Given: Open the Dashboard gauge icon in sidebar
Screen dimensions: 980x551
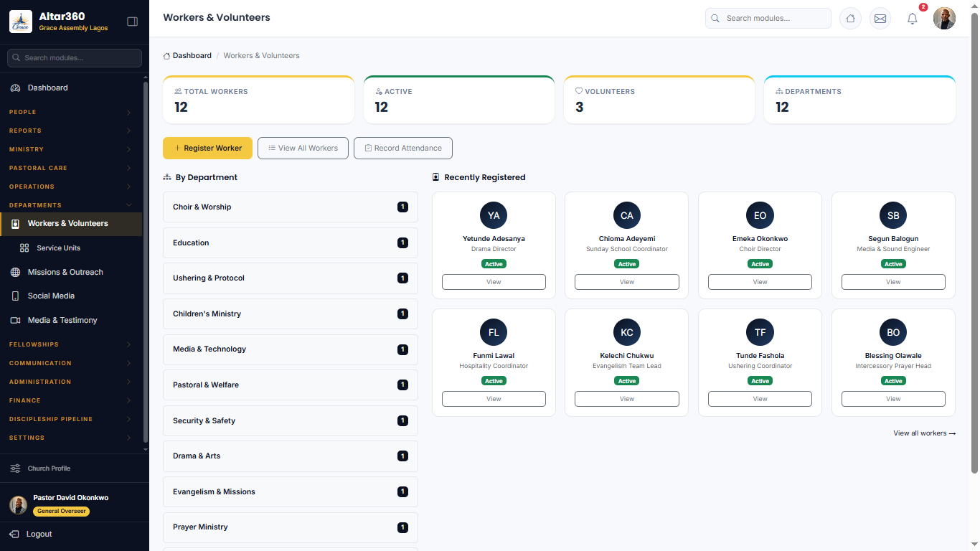Looking at the screenshot, I should tap(15, 88).
